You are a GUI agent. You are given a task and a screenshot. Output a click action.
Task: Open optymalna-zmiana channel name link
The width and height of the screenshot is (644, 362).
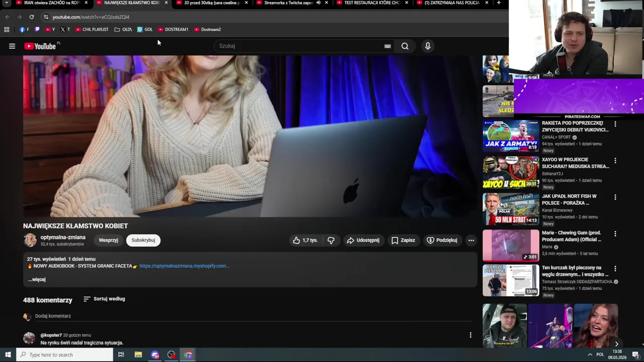tap(63, 237)
